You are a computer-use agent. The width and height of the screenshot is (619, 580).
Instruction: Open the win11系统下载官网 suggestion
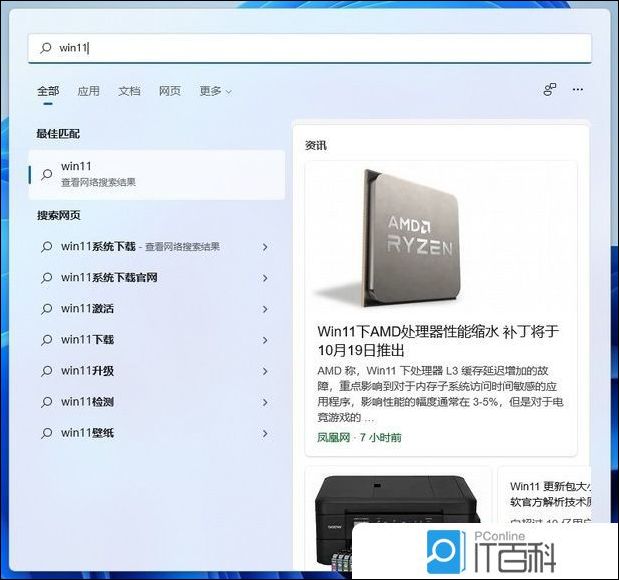[x=157, y=278]
